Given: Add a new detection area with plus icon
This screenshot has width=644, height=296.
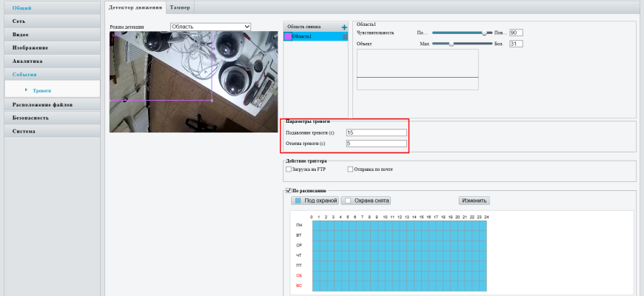Looking at the screenshot, I should 344,27.
